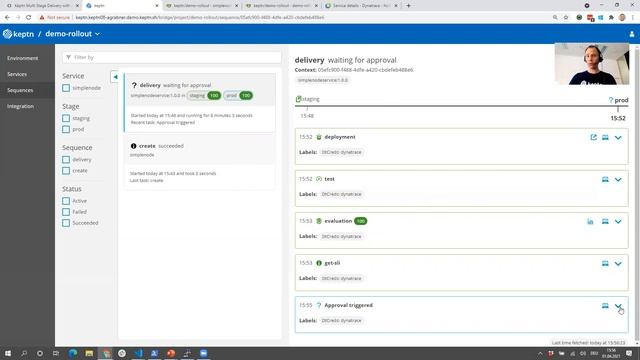Select the create succeeded sequence
Screen dimensions: 640x360
point(200,162)
